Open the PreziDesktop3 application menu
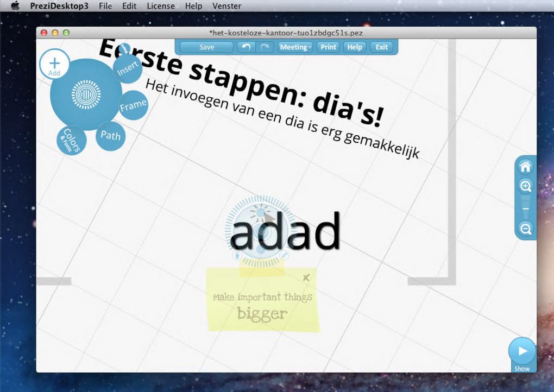The height and width of the screenshot is (392, 554). 59,6
